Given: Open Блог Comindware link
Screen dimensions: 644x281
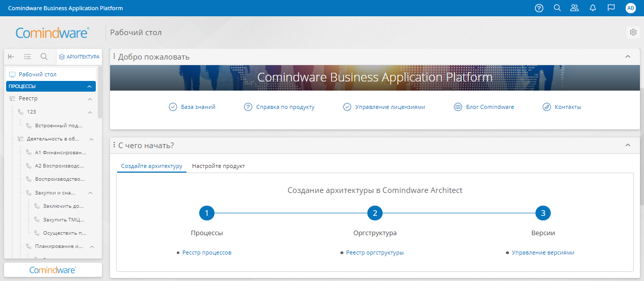Looking at the screenshot, I should coord(490,107).
